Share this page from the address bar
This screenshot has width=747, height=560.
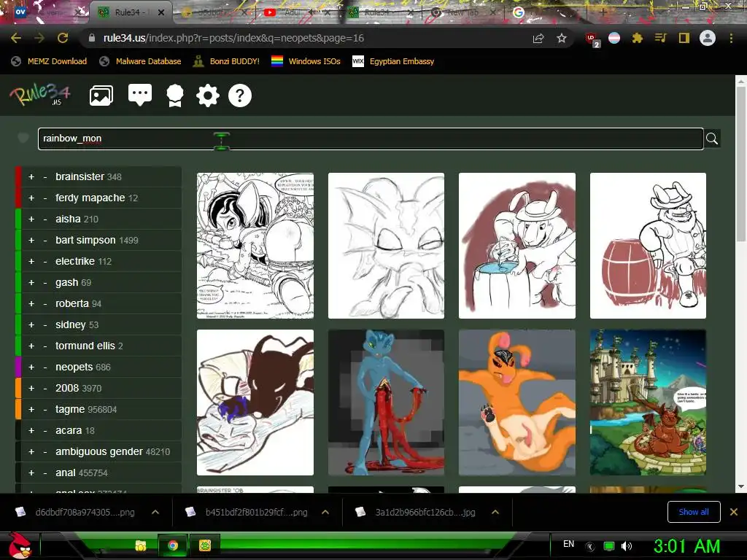click(538, 38)
